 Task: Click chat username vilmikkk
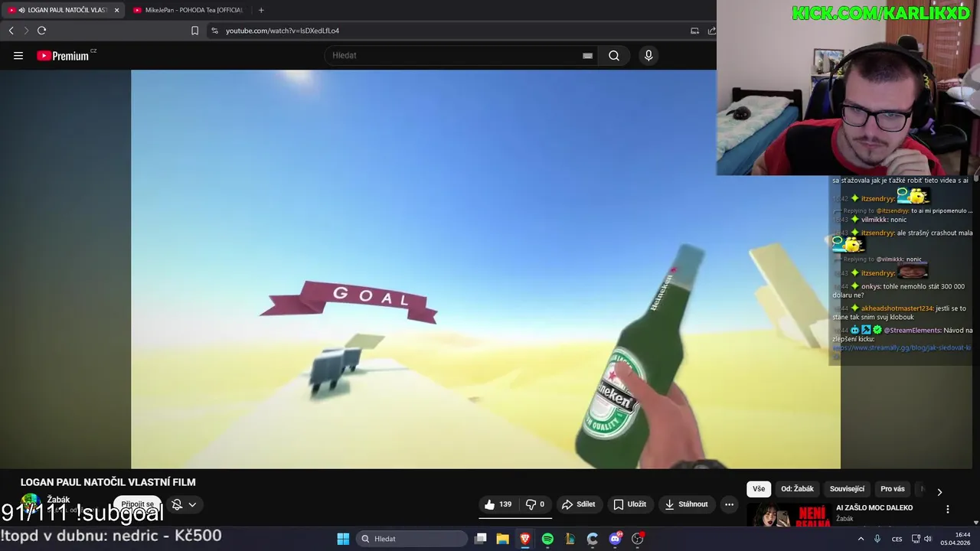coord(874,220)
